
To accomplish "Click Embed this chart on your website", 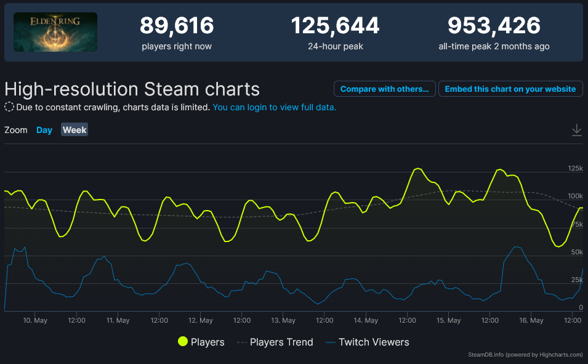I will pos(510,89).
